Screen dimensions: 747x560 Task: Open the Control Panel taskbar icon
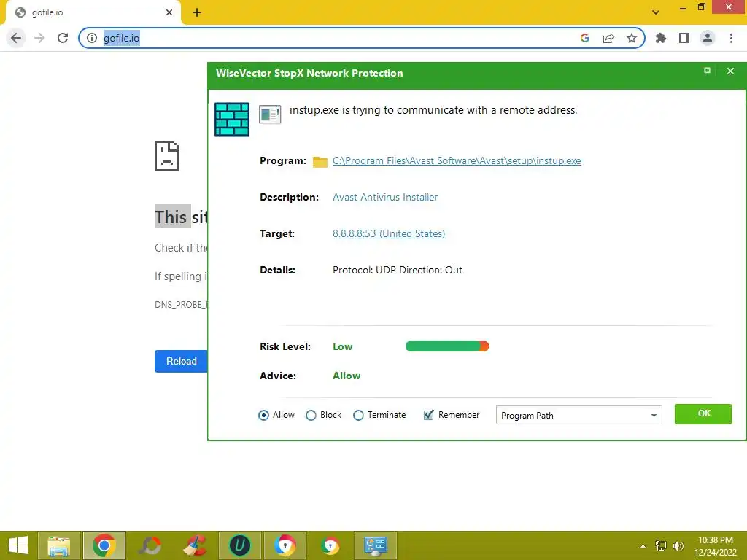[x=376, y=545]
